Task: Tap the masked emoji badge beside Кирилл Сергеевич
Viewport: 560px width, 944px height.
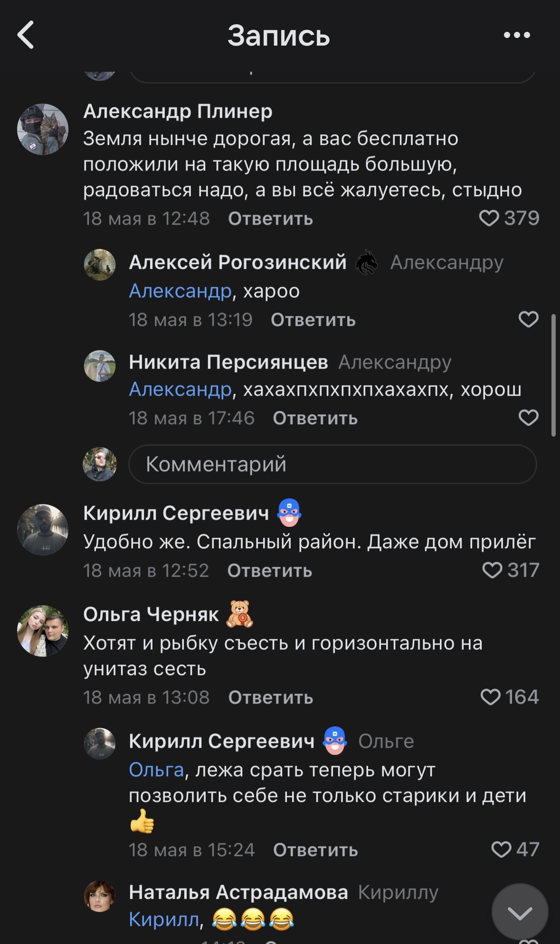Action: pos(289,513)
